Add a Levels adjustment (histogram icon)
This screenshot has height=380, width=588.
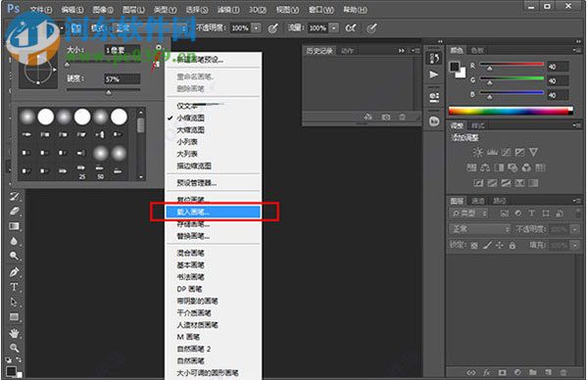492,152
